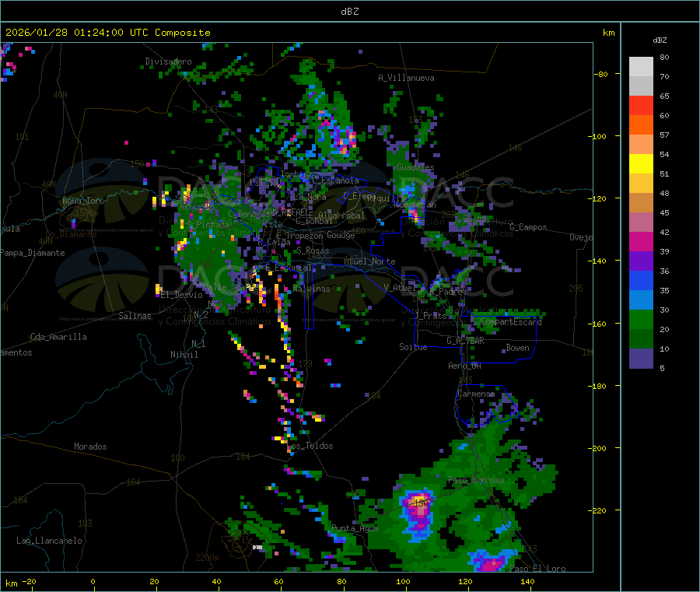Click the G_ALVEAR map label
This screenshot has height=592, width=700.
[x=465, y=341]
